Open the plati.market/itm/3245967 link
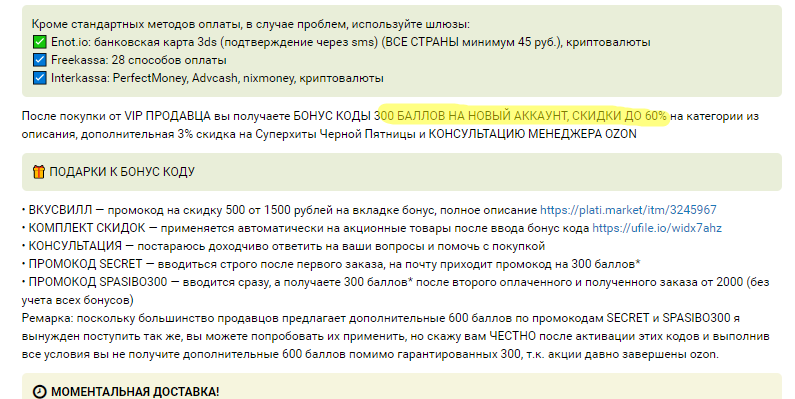The height and width of the screenshot is (399, 795). click(628, 210)
